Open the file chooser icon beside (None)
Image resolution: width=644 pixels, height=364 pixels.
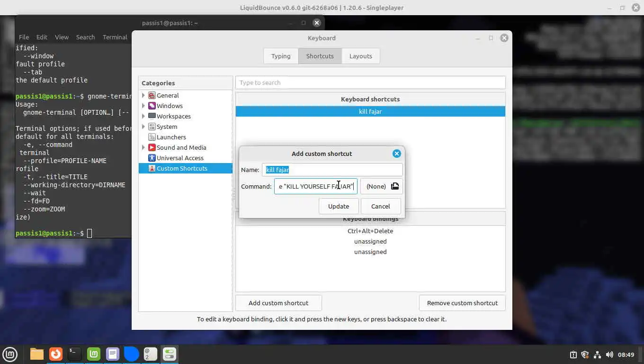(395, 186)
